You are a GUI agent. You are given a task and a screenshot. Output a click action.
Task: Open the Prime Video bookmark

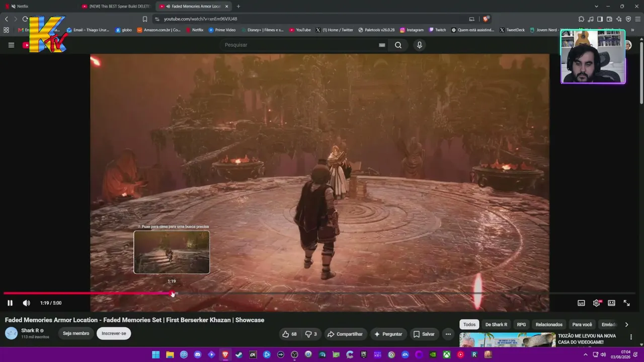click(222, 30)
